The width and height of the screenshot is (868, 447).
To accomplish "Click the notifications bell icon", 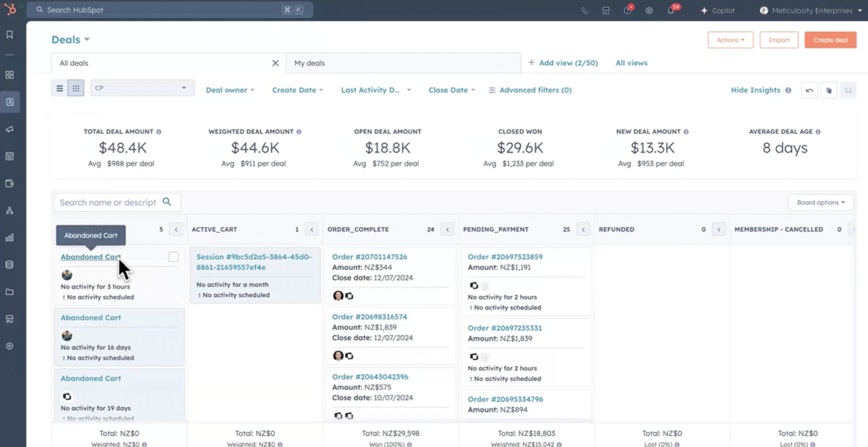I will [x=671, y=11].
